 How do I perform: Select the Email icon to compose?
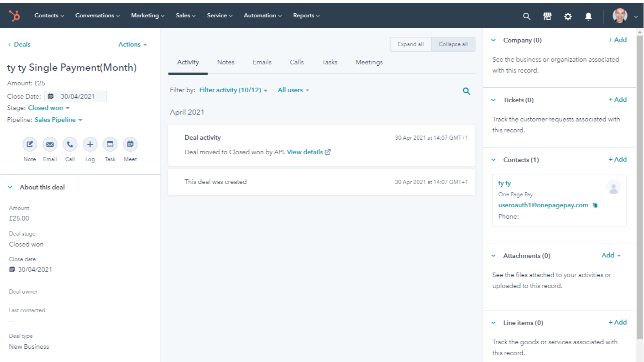pyautogui.click(x=50, y=144)
